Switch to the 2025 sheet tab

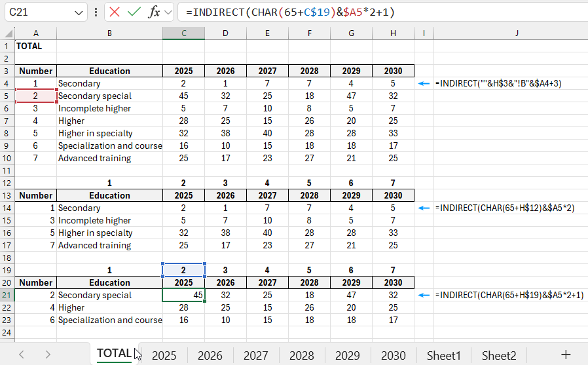click(x=164, y=355)
